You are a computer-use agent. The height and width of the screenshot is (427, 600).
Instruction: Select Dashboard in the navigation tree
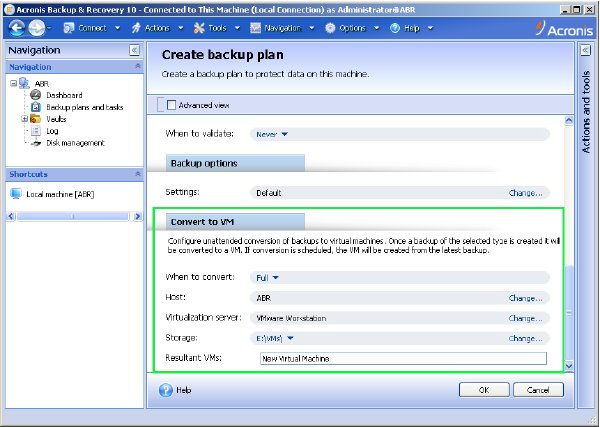(64, 95)
